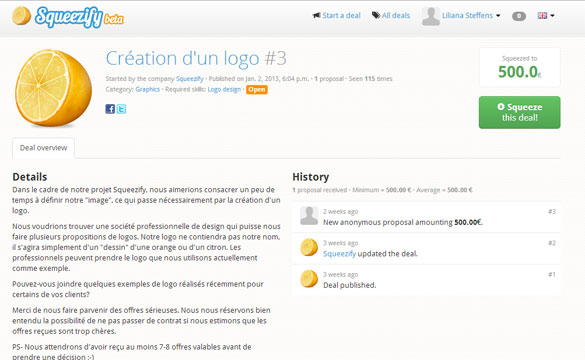Click the anonymous proposal avatar in History

(x=309, y=216)
